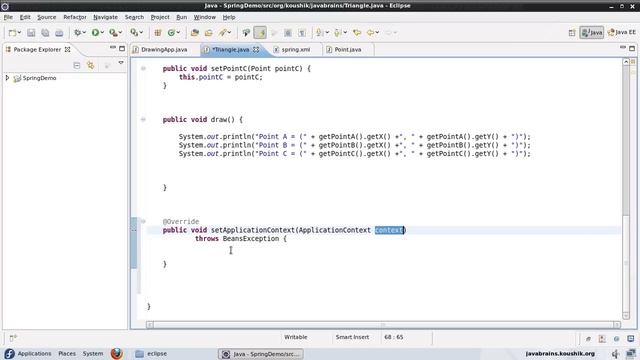Click the eclipse folder taskbar button
Viewport: 640px width, 360px height.
(x=151, y=353)
